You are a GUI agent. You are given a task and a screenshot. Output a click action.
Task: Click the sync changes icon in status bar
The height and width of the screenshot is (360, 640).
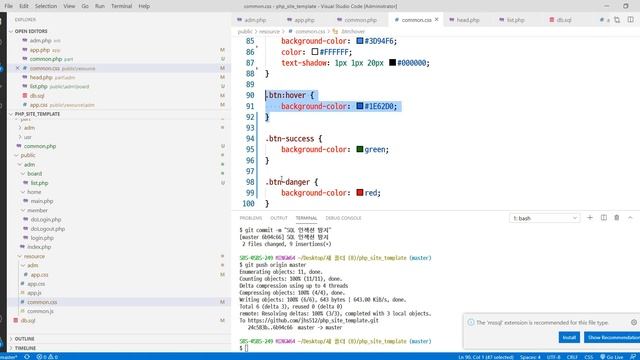coord(27,357)
